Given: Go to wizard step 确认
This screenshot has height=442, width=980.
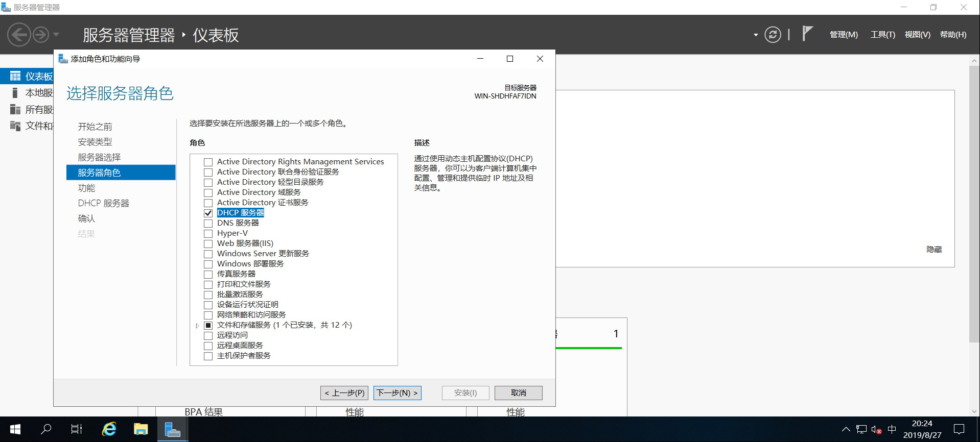Looking at the screenshot, I should tap(86, 218).
